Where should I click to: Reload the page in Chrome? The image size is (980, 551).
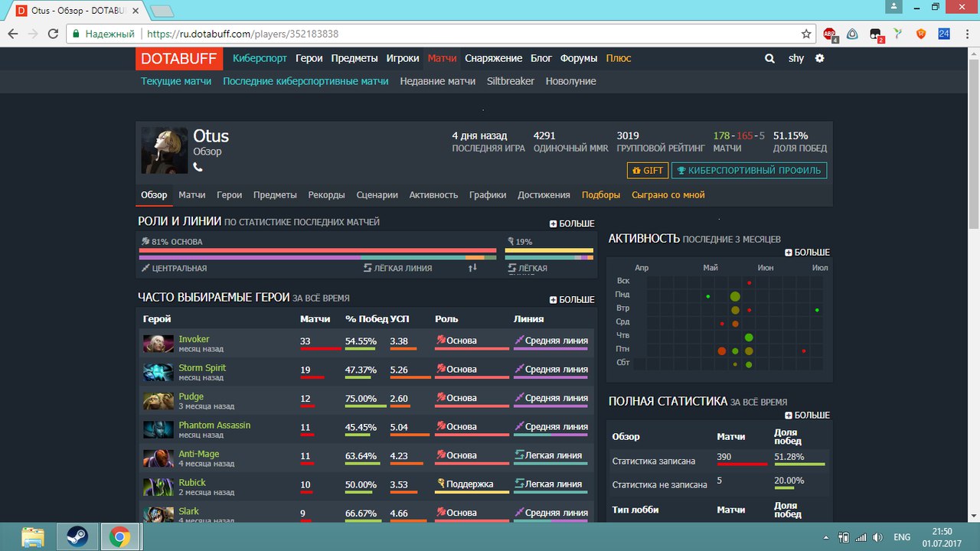(x=53, y=34)
